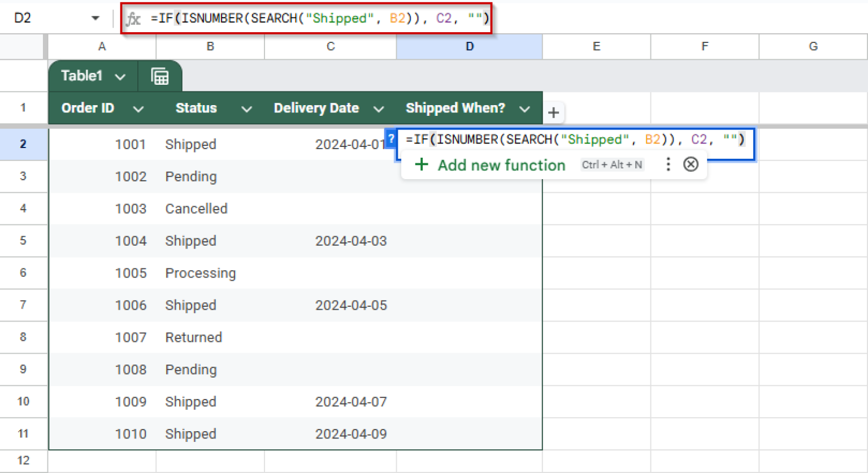The height and width of the screenshot is (473, 868).
Task: Select row 7 by its row header
Action: tap(23, 305)
